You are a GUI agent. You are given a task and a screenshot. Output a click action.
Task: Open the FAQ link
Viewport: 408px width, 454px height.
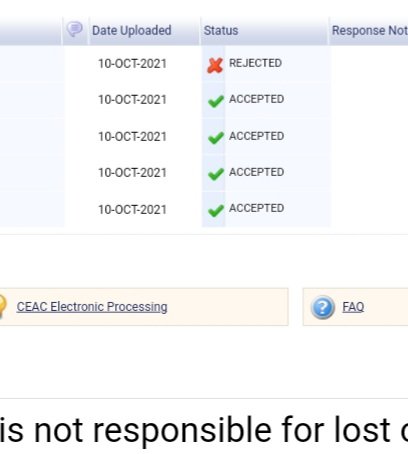click(353, 307)
